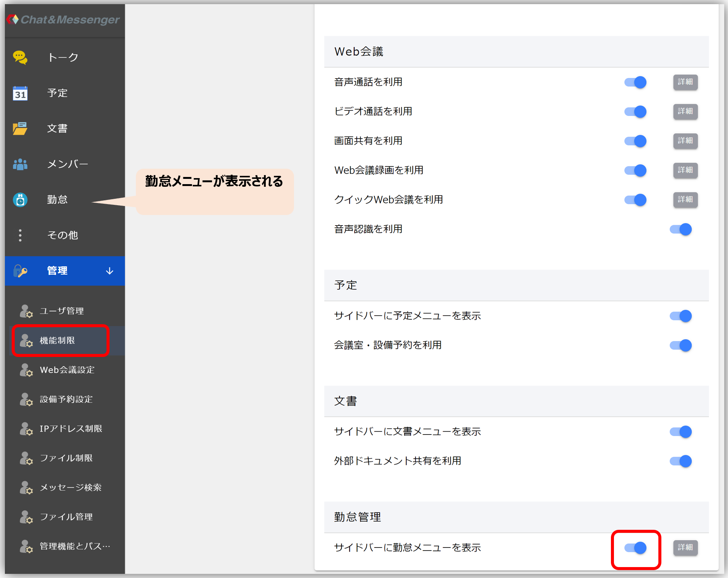Select 管理 section header
Image resolution: width=728 pixels, height=578 pixels.
65,271
